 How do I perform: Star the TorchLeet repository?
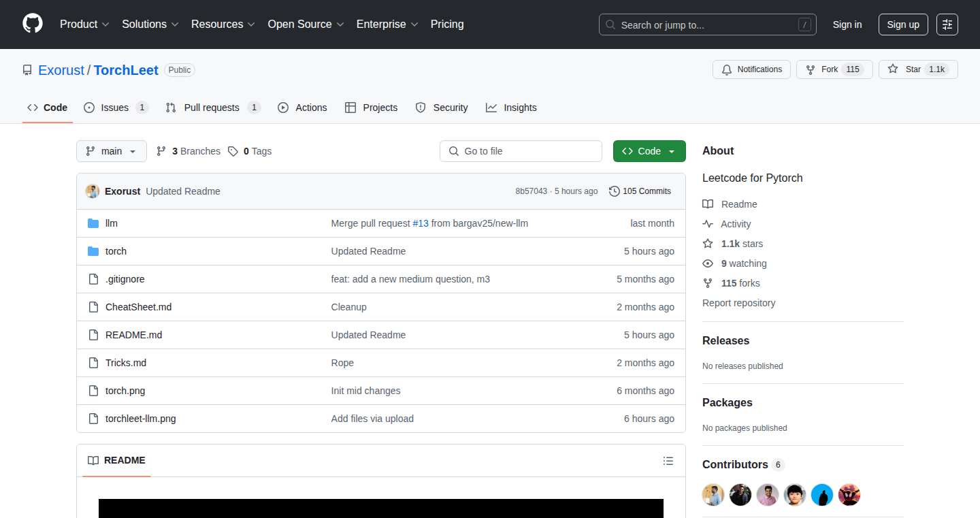pos(918,69)
